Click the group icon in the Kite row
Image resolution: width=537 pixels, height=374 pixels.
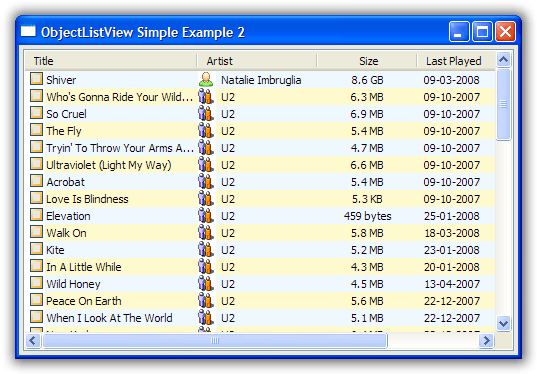(x=206, y=250)
